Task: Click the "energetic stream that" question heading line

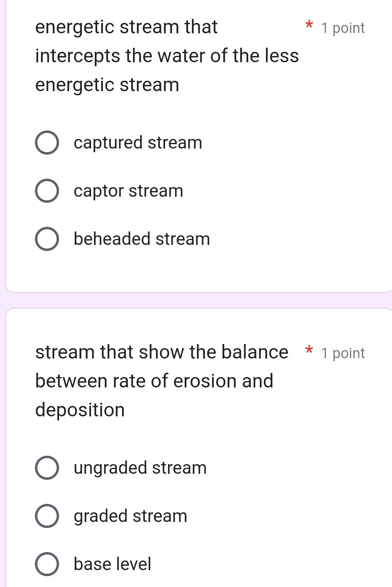Action: tap(126, 27)
